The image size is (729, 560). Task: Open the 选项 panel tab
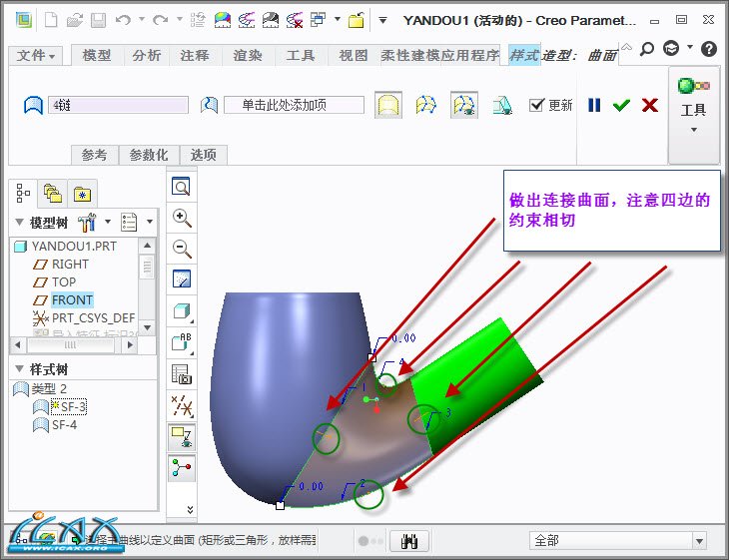pos(203,155)
